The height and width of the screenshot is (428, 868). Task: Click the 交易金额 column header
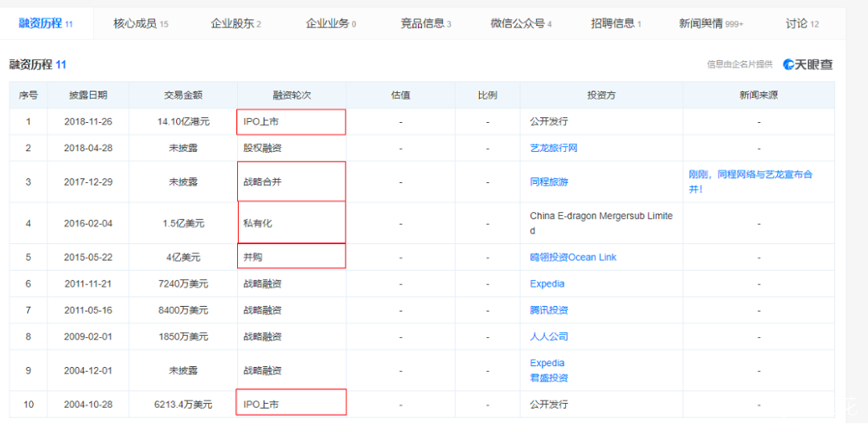coord(183,95)
